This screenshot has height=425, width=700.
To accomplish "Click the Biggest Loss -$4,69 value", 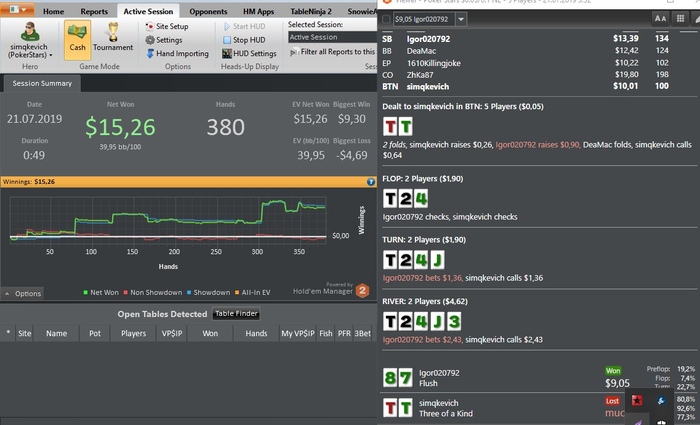I will [x=352, y=155].
